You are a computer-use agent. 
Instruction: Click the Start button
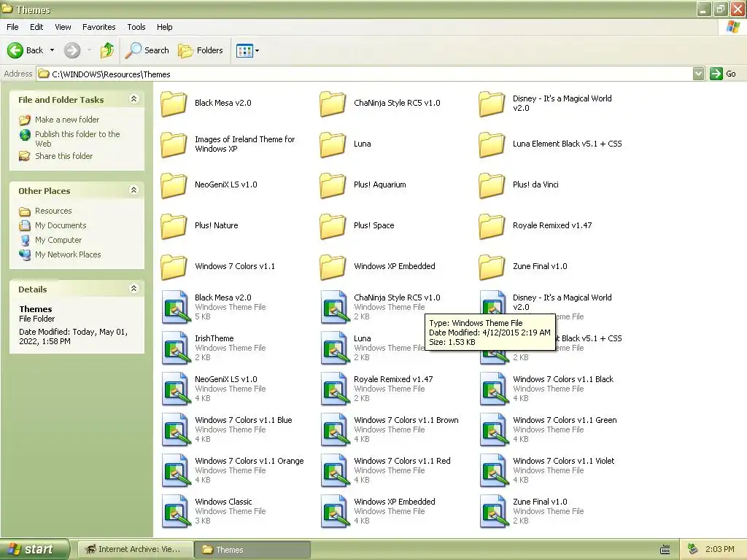[34, 550]
